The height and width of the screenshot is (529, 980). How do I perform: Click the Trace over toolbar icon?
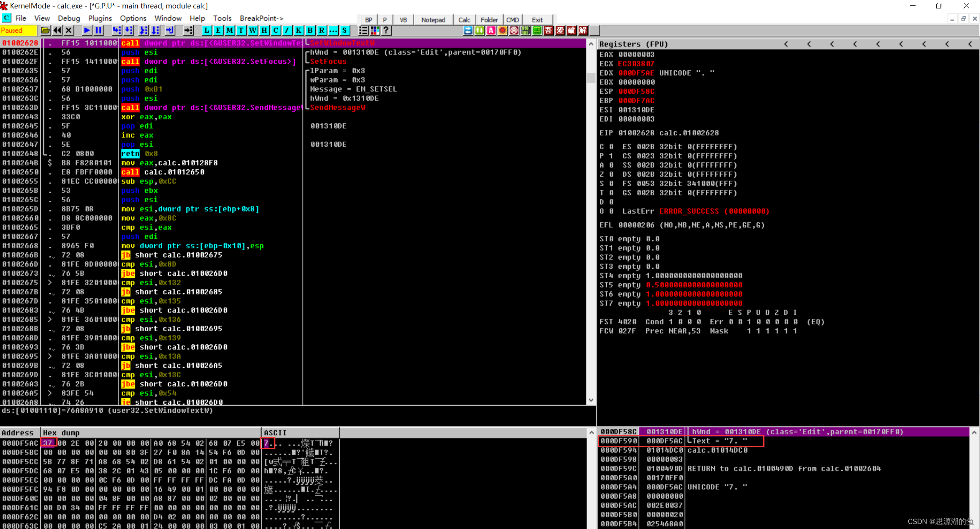[155, 30]
